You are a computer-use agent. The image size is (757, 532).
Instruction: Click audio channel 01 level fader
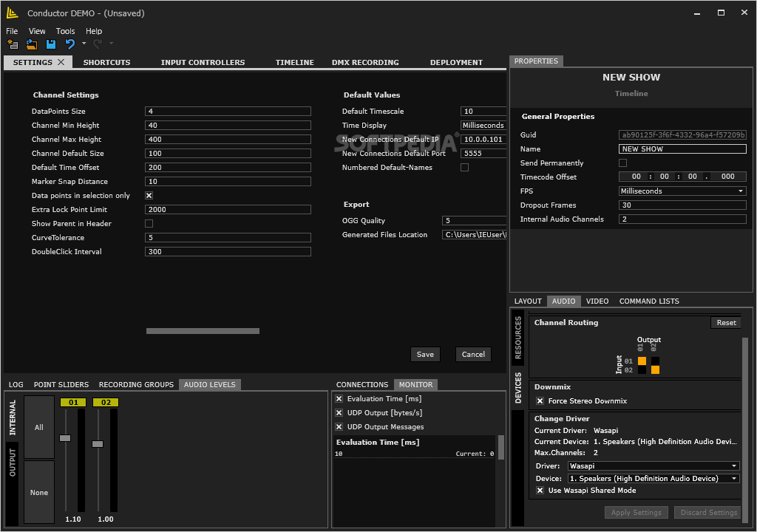(x=65, y=438)
